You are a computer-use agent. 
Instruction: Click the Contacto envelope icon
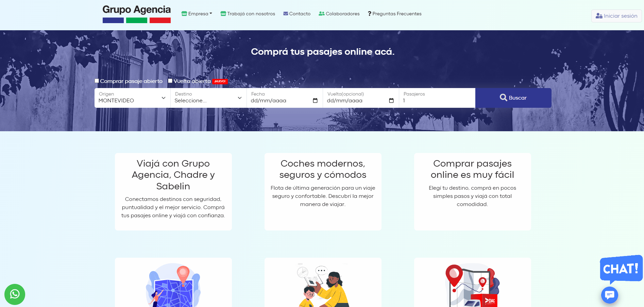pos(285,14)
